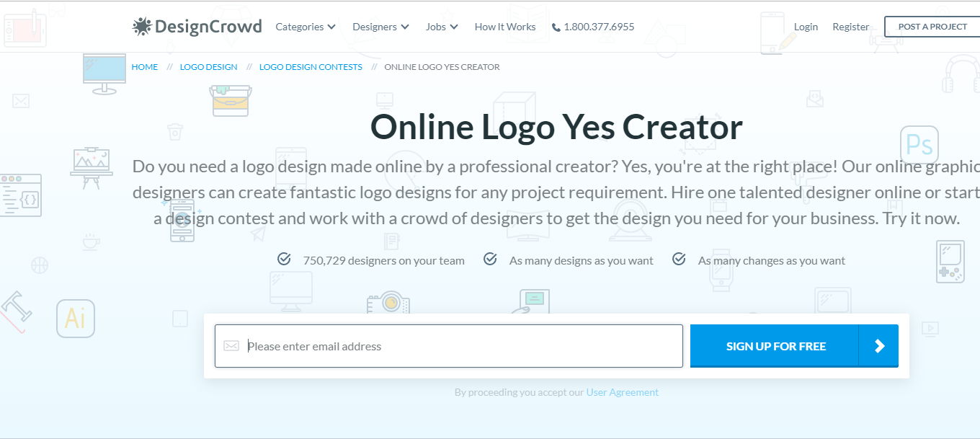Click '750,729 designers on your team' text
This screenshot has width=980, height=439.
click(x=384, y=261)
